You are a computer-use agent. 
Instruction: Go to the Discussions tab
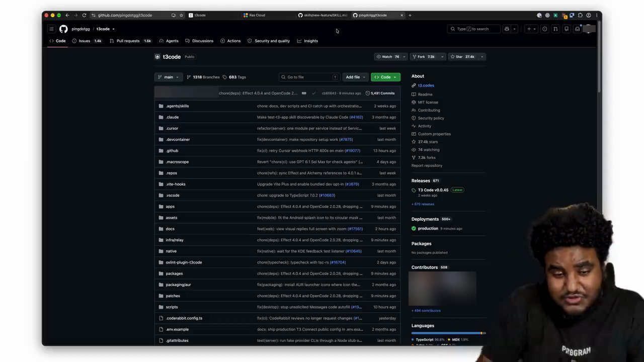199,41
